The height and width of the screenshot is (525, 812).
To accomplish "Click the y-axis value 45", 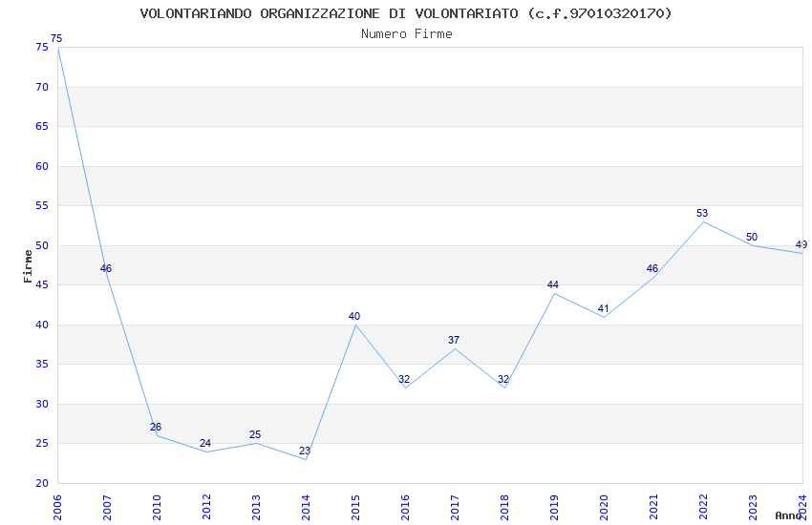I will 42,285.
